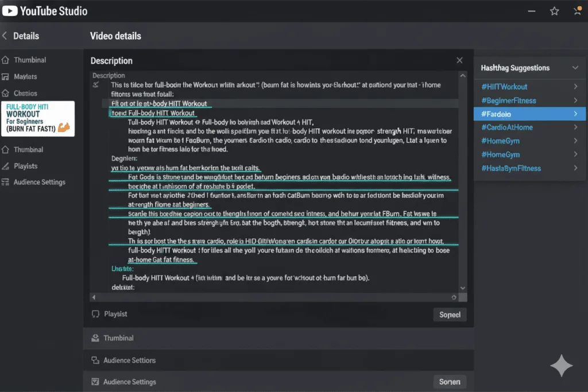Viewport: 588px width, 392px height.
Task: Toggle the Audience Settings checkbox icon
Action: [x=95, y=382]
